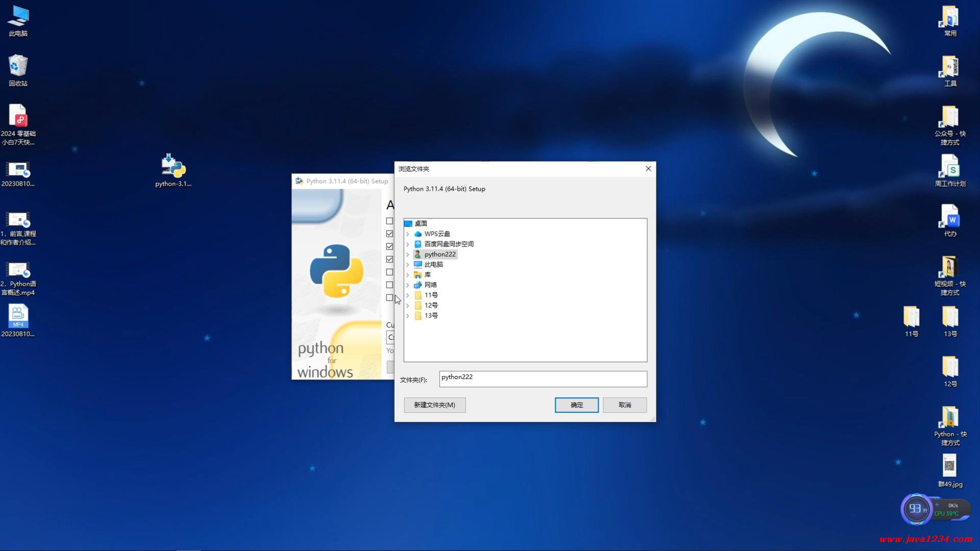Toggle the second checkbox in Python Setup window
The image size is (980, 551).
point(389,234)
